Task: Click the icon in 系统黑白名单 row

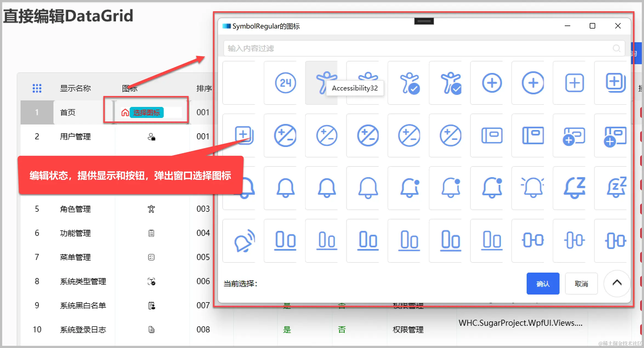Action: pyautogui.click(x=151, y=305)
